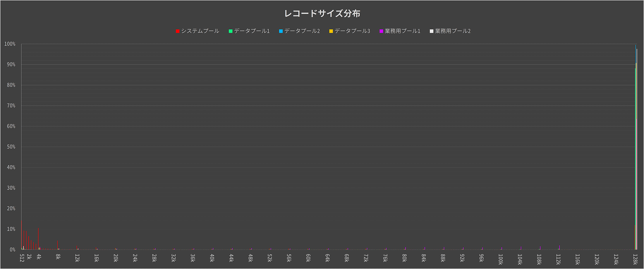644x269 pixels.
Task: Click the red bar at 8k
Action: tap(57, 245)
